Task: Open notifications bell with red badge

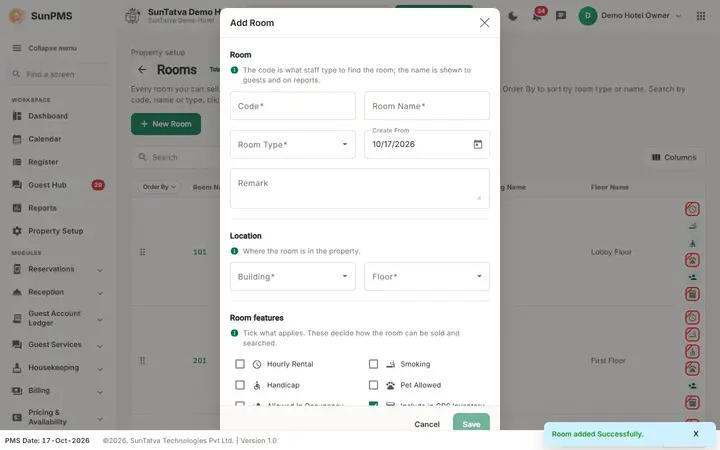Action: 537,16
